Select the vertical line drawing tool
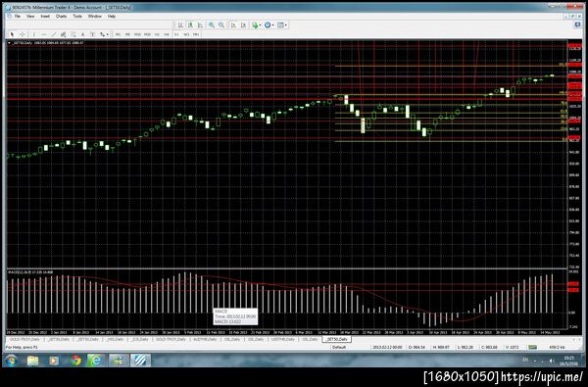This screenshot has height=387, width=588. tap(33, 34)
